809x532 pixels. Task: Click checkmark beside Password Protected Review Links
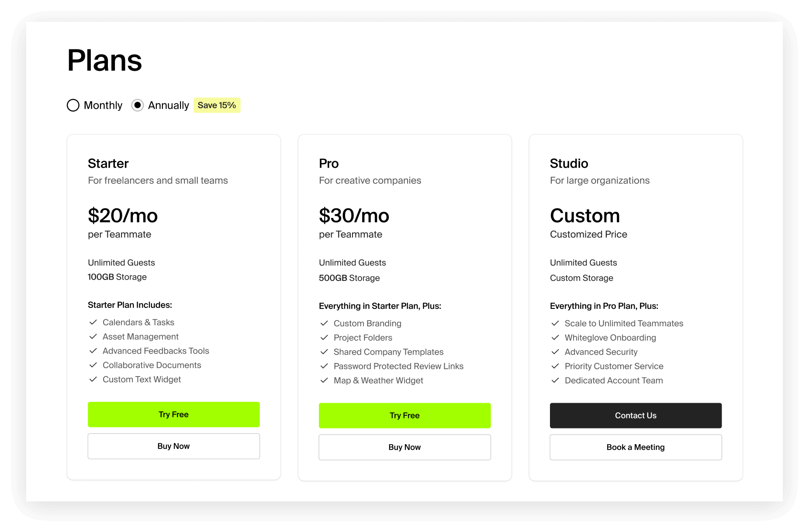pyautogui.click(x=324, y=366)
